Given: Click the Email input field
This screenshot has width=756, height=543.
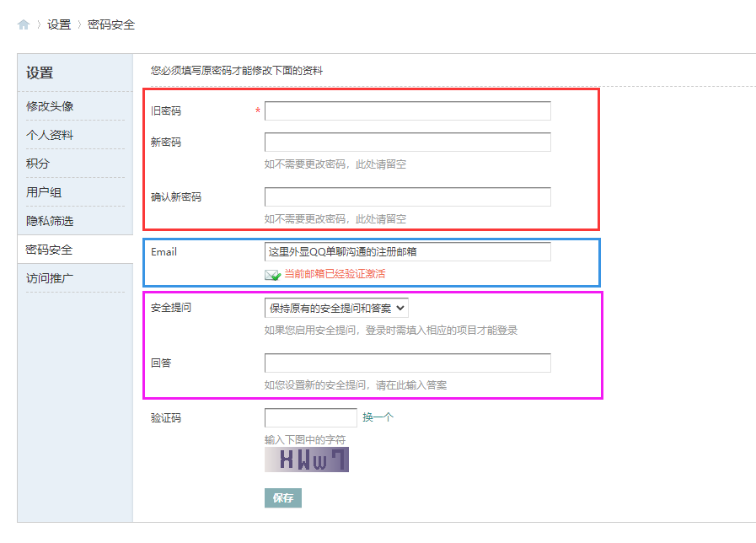Looking at the screenshot, I should [407, 252].
